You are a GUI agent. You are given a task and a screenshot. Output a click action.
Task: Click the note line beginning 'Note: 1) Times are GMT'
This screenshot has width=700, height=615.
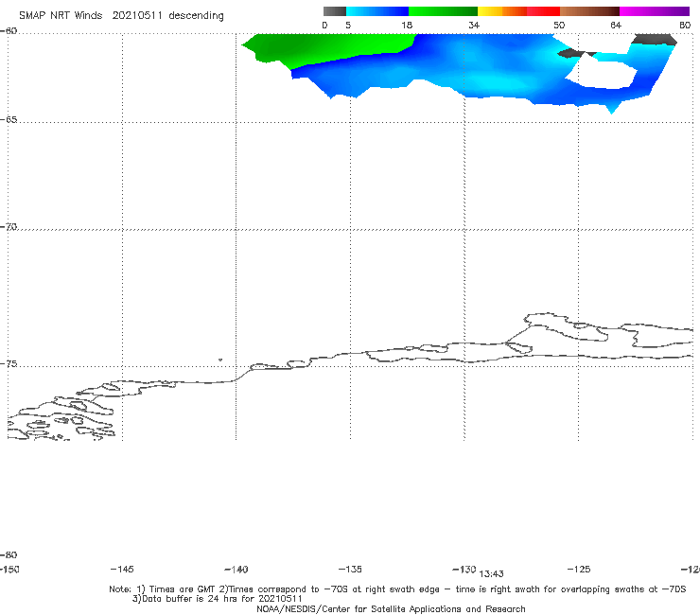397,589
